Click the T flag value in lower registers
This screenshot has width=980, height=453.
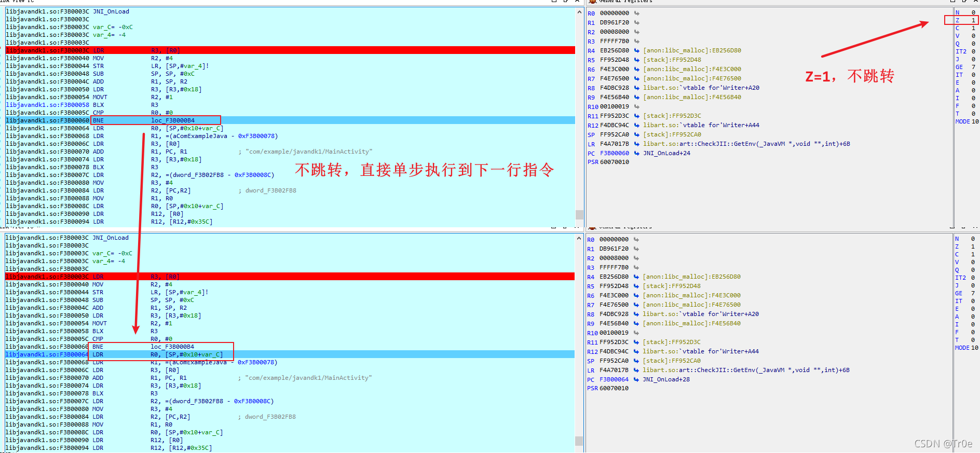click(973, 340)
